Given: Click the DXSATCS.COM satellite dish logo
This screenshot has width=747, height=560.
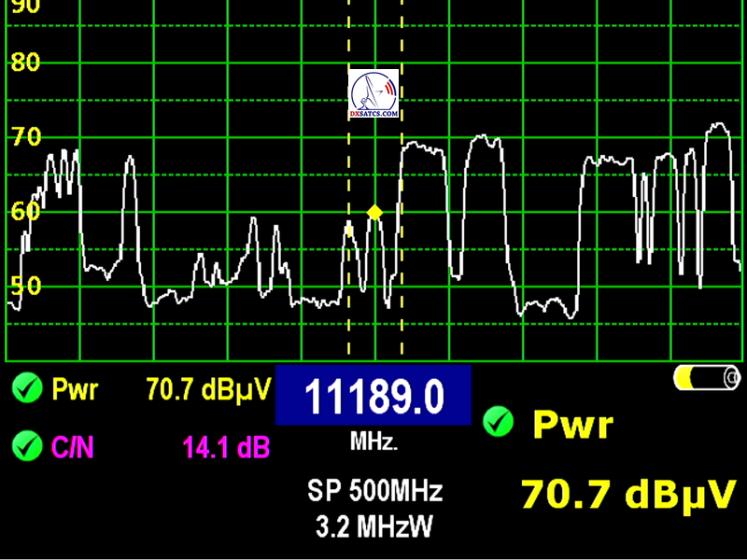Looking at the screenshot, I should click(373, 94).
